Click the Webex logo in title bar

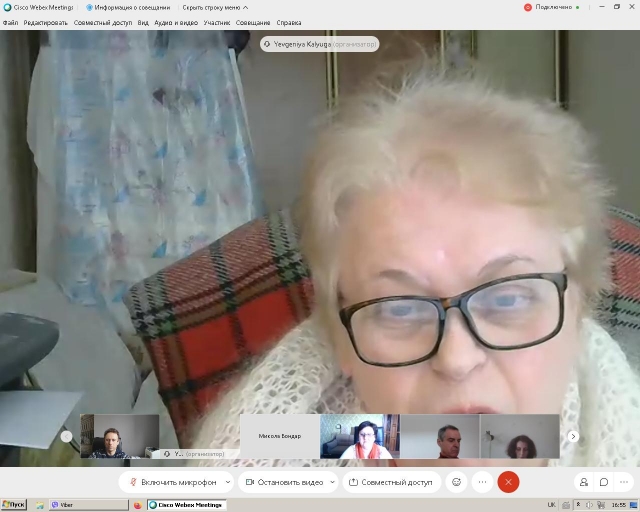7,7
